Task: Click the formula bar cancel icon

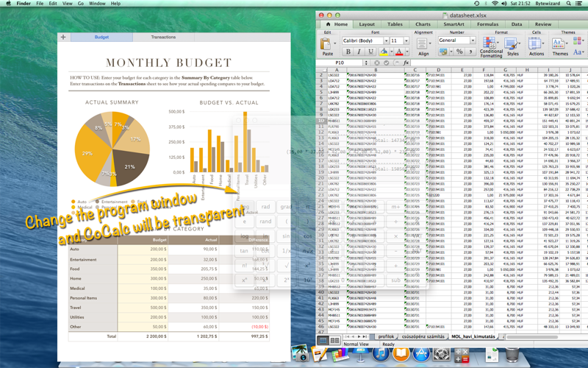Action: [376, 63]
